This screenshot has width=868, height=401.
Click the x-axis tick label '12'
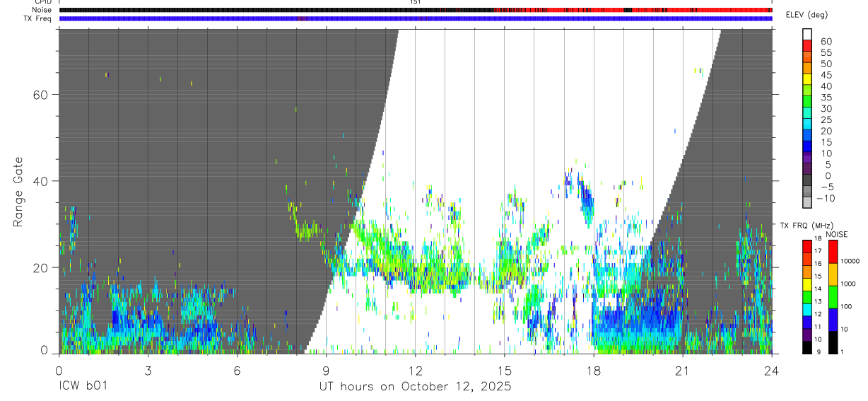(415, 370)
